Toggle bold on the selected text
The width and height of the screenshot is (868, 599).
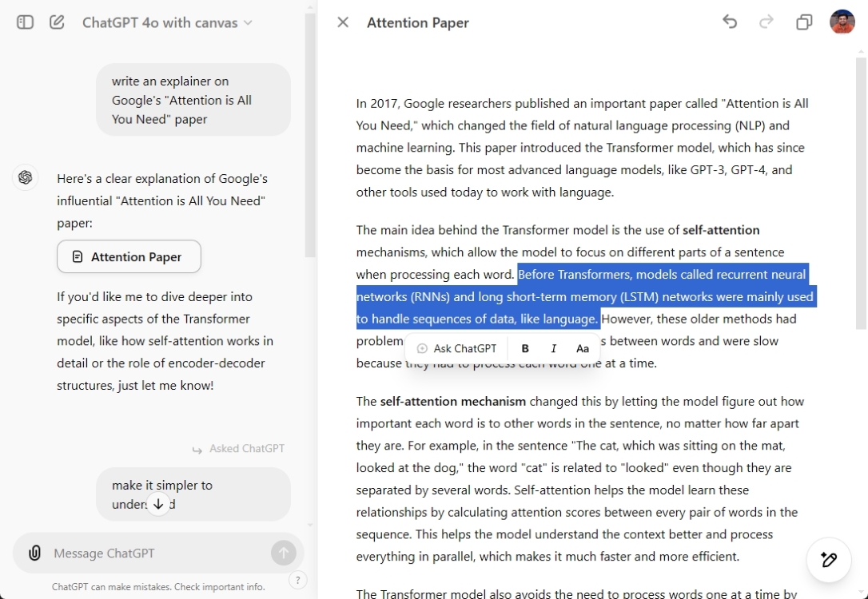(x=525, y=348)
